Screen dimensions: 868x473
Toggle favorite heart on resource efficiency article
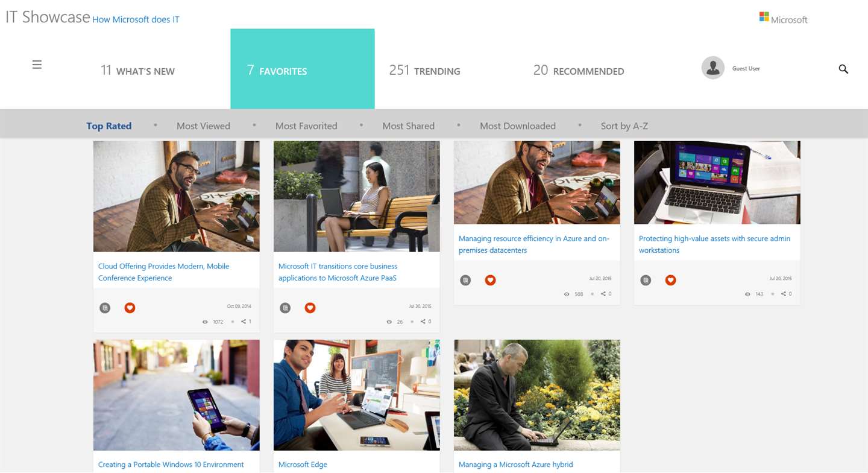tap(490, 280)
